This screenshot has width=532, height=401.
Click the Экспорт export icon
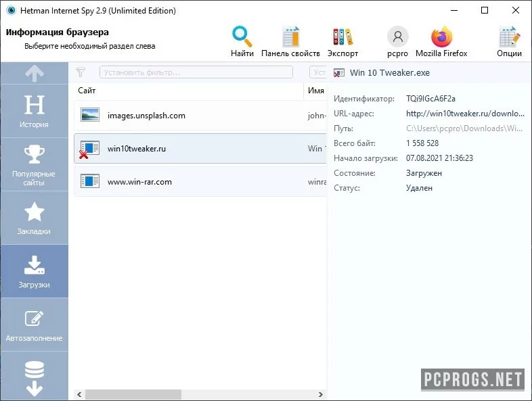pos(342,37)
